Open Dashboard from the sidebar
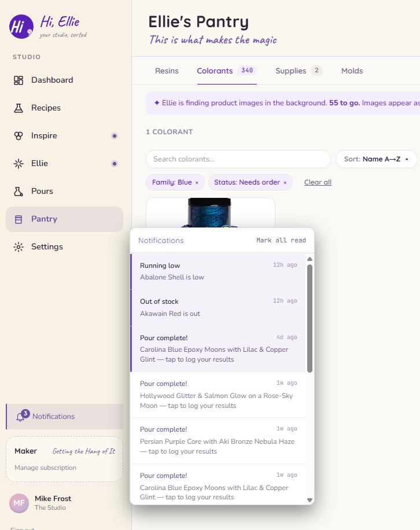Viewport: 420px width, 530px height. 65,80
